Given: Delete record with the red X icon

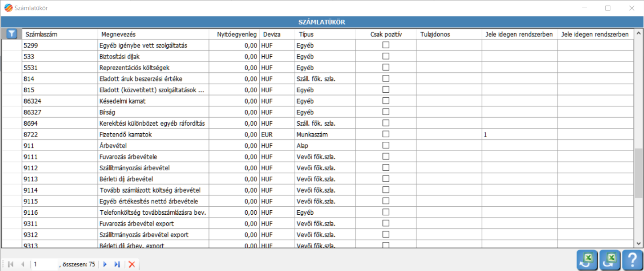Looking at the screenshot, I should pos(132,264).
